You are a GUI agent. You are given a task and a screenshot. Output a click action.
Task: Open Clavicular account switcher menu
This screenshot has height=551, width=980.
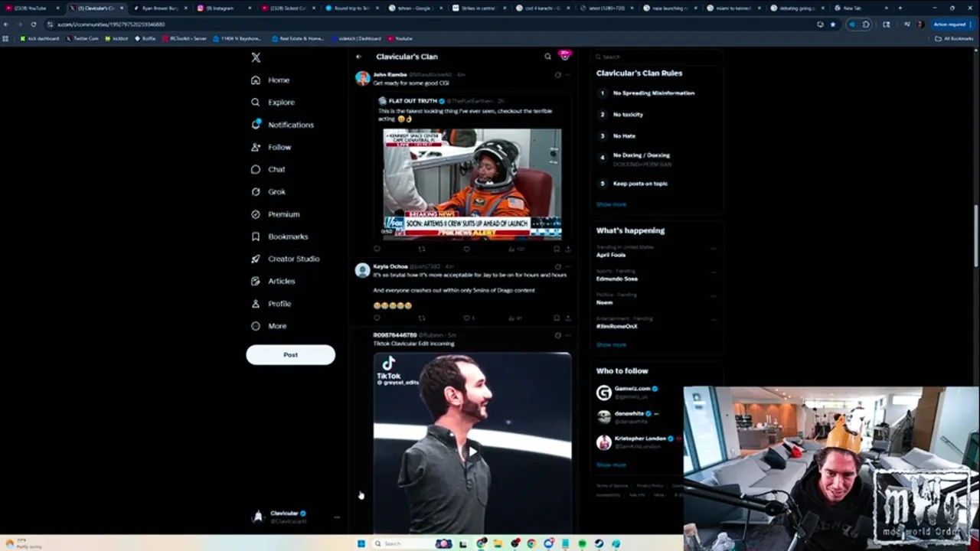pyautogui.click(x=297, y=517)
